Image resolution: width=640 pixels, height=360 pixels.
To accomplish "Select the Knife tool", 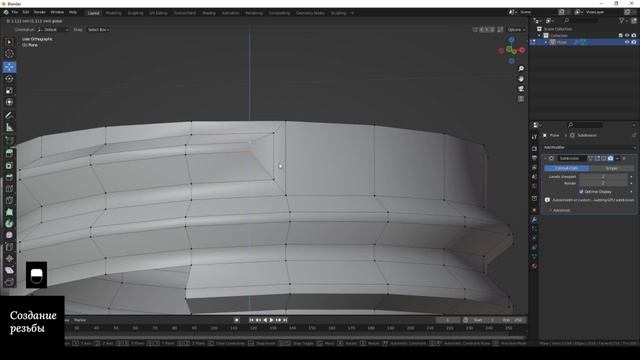I will click(x=9, y=200).
